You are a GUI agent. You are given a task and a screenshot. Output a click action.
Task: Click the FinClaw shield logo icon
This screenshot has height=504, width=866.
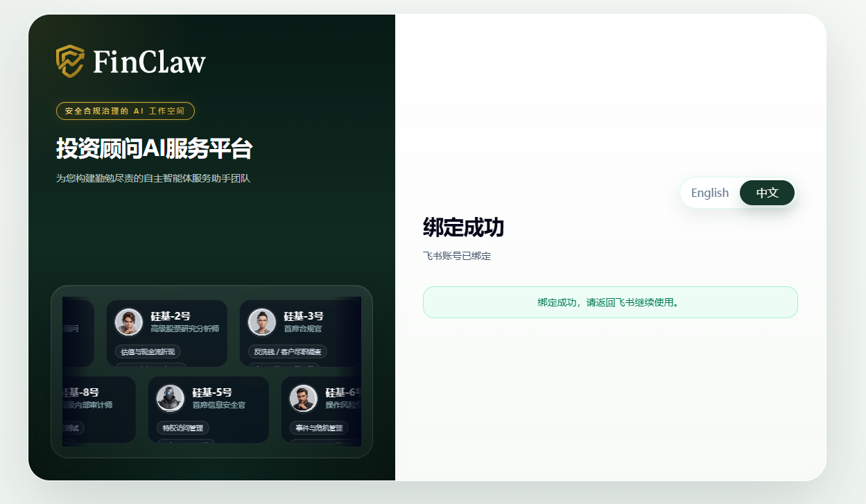70,61
